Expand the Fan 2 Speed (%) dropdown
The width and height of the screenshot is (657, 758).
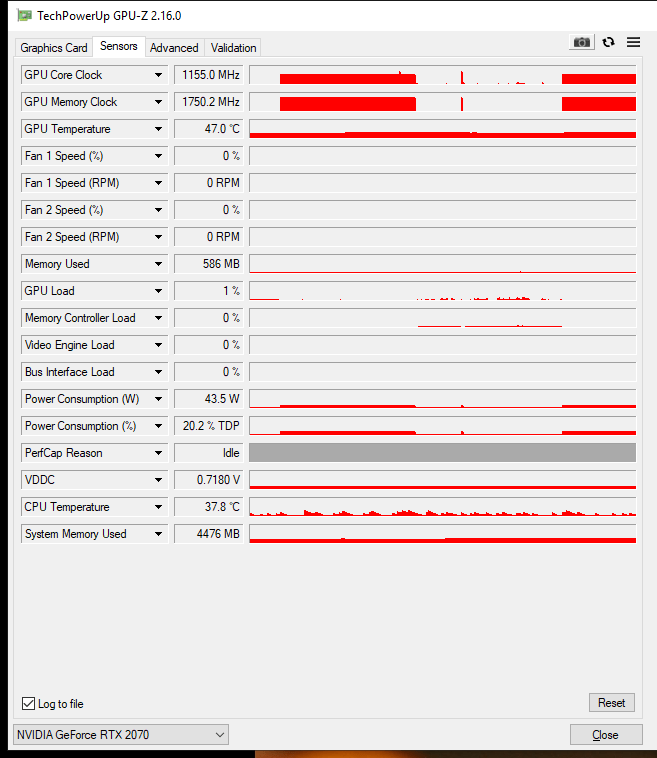point(158,210)
